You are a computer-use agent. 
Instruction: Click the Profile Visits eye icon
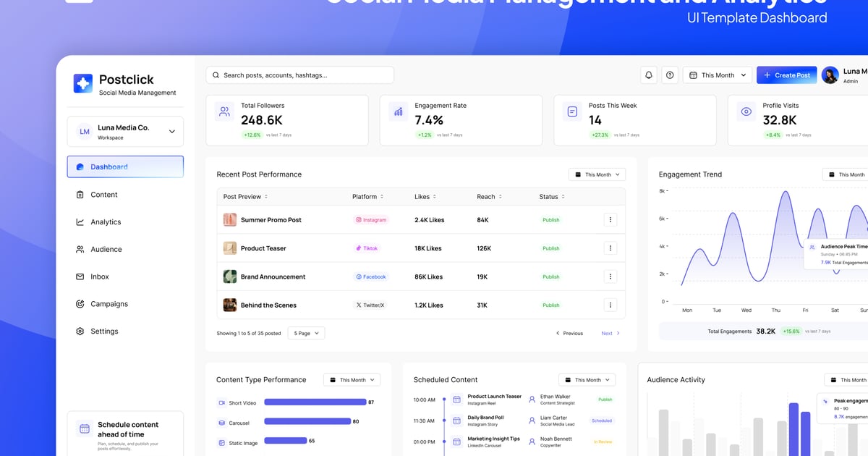click(746, 111)
